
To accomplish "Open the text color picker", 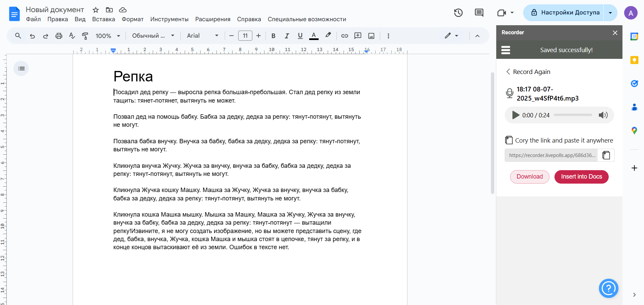I will click(x=314, y=36).
